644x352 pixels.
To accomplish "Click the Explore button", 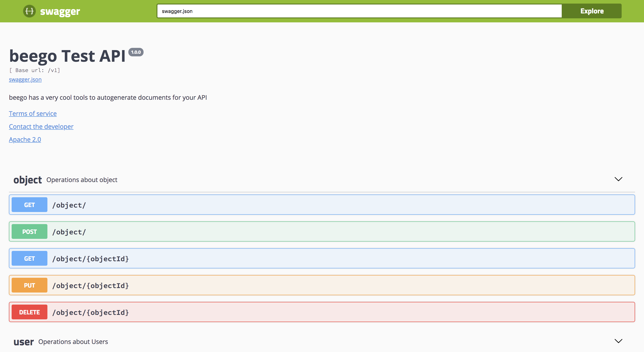I will (591, 11).
